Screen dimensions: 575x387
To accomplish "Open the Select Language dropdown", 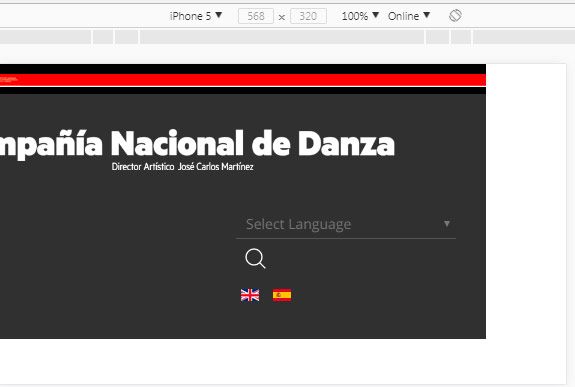I will [x=346, y=224].
